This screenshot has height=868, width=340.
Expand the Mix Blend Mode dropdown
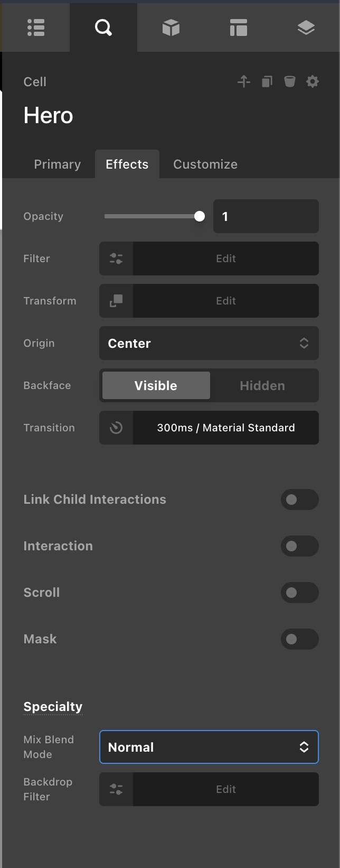click(x=209, y=747)
